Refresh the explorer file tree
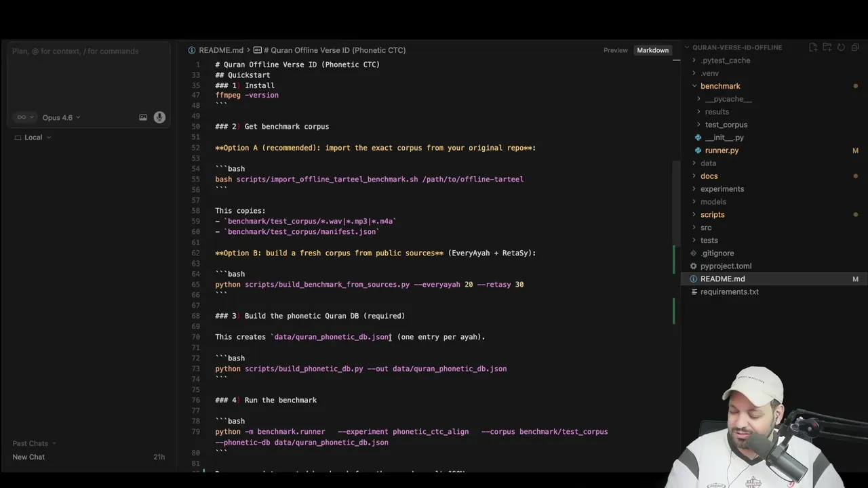Viewport: 868px width, 488px height. point(841,47)
